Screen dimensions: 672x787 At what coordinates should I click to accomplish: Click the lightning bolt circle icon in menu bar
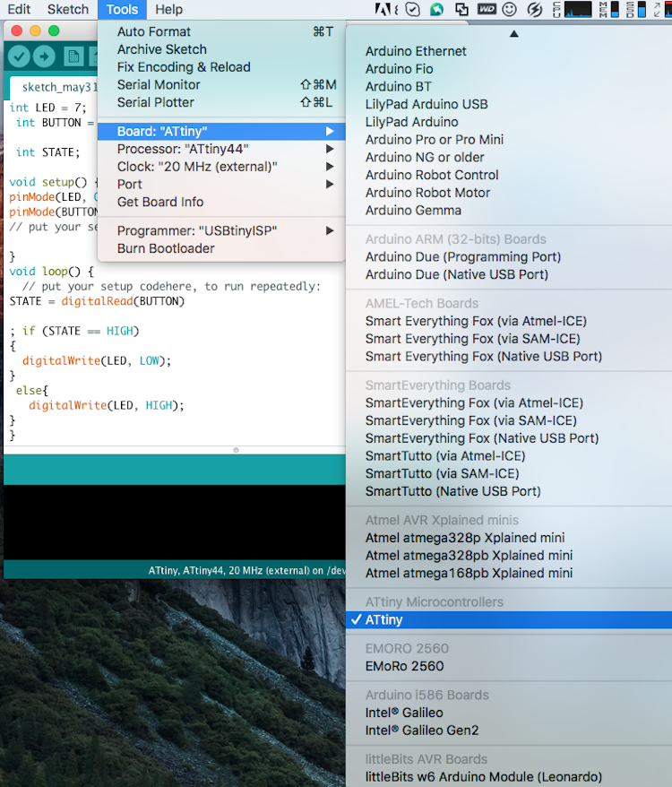click(x=535, y=9)
